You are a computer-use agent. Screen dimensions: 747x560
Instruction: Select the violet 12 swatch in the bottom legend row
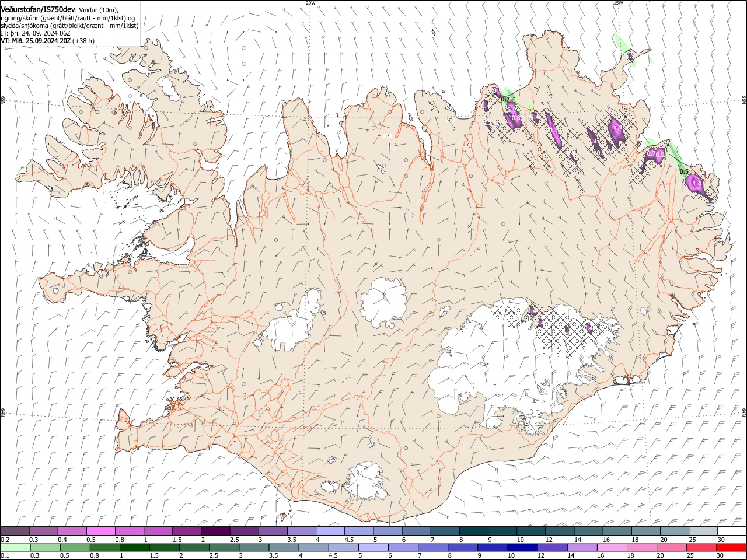pos(551,548)
